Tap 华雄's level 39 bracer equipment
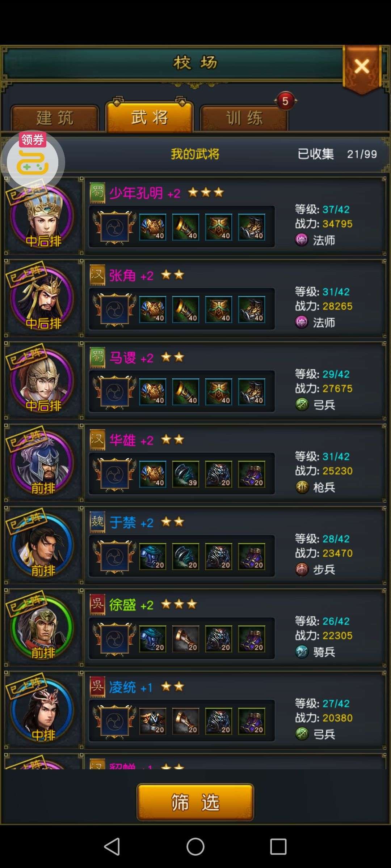Image resolution: width=391 pixels, height=868 pixels. (186, 475)
